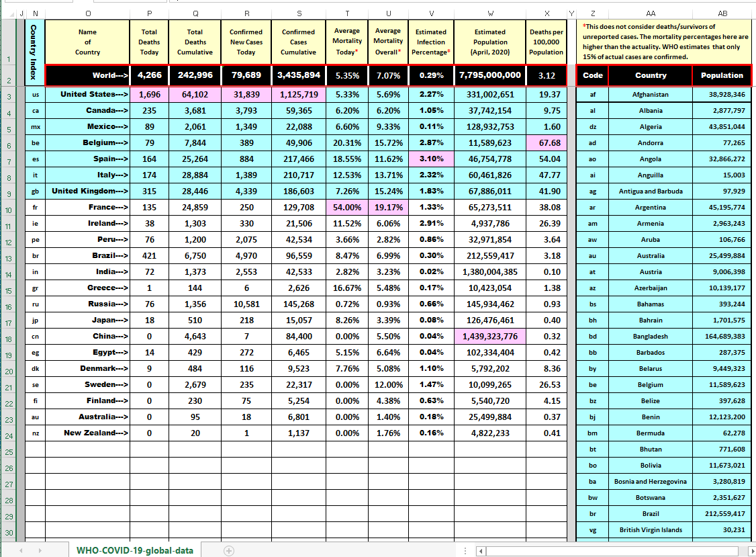The width and height of the screenshot is (756, 557).
Task: Click Bosnia and Herzegovina cell
Action: tap(651, 481)
